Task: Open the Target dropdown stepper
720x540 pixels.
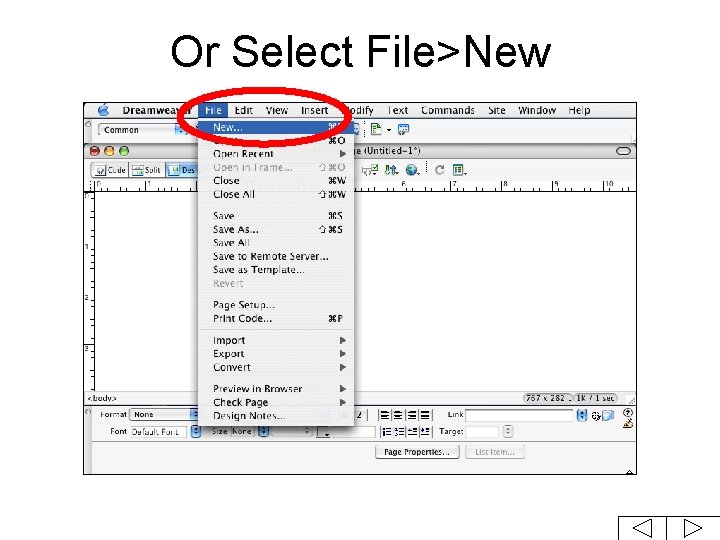Action: pos(507,432)
